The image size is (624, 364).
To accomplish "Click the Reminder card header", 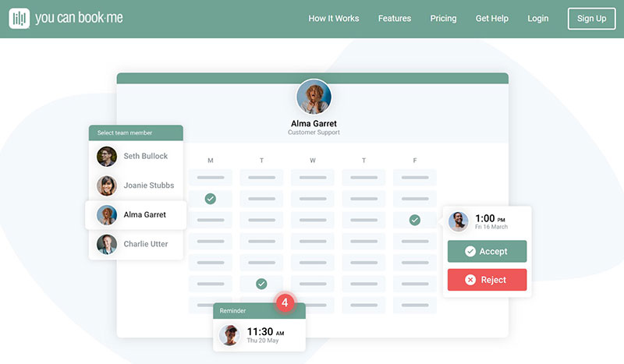I will point(259,311).
